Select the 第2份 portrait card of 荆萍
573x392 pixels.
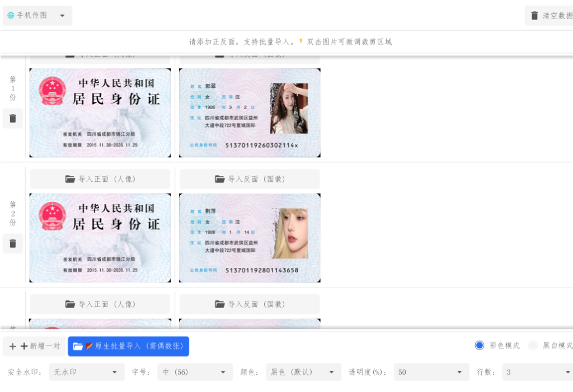[250, 238]
